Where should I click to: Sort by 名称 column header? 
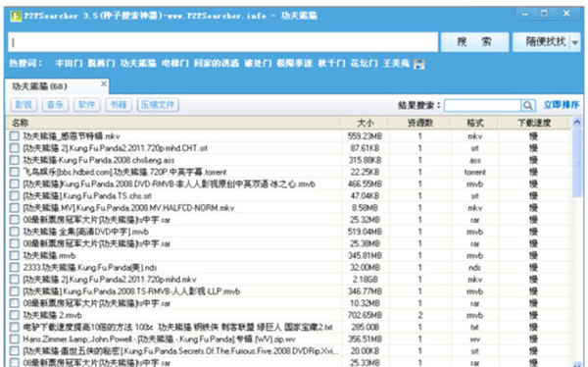pos(172,123)
